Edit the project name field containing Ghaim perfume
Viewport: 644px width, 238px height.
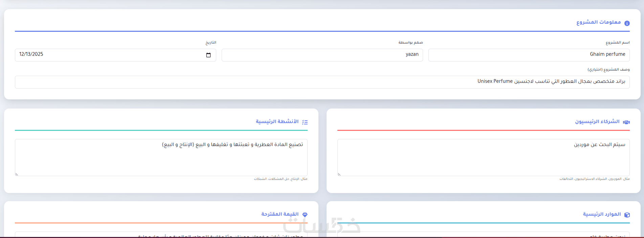(x=529, y=55)
